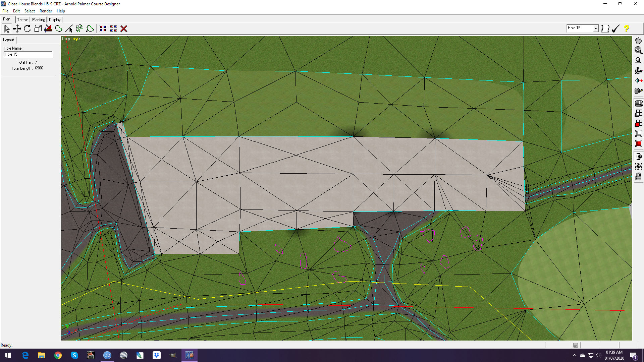Pick the scale tool

click(x=38, y=29)
